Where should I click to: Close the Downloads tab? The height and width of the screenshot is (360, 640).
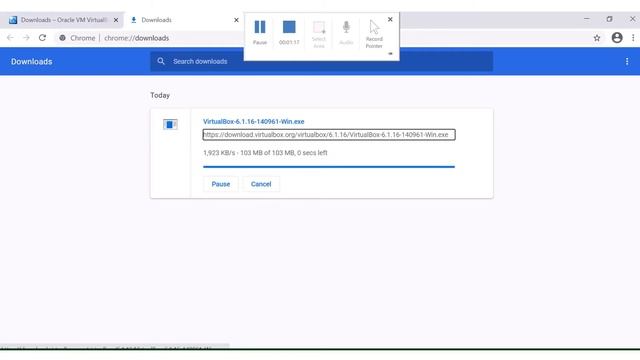[x=236, y=20]
